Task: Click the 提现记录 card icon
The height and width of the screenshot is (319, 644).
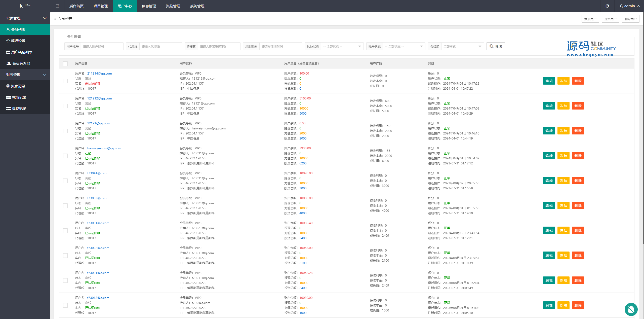Action: click(9, 109)
